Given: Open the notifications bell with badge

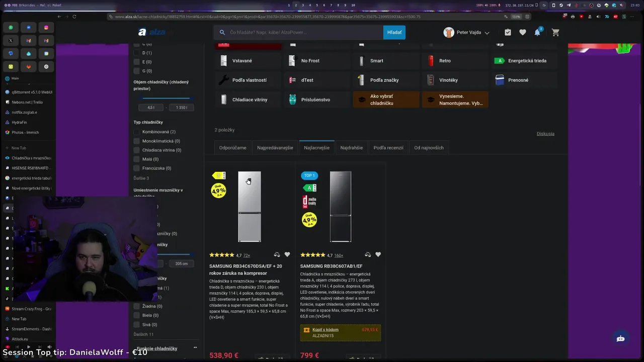Looking at the screenshot, I should click(538, 32).
